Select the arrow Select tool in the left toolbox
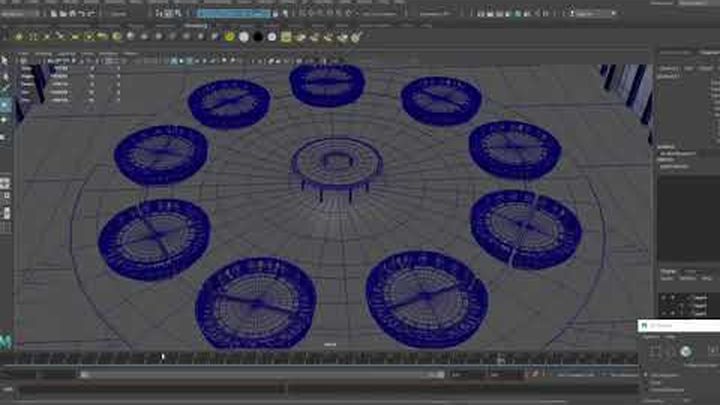The height and width of the screenshot is (405, 720). (x=6, y=61)
